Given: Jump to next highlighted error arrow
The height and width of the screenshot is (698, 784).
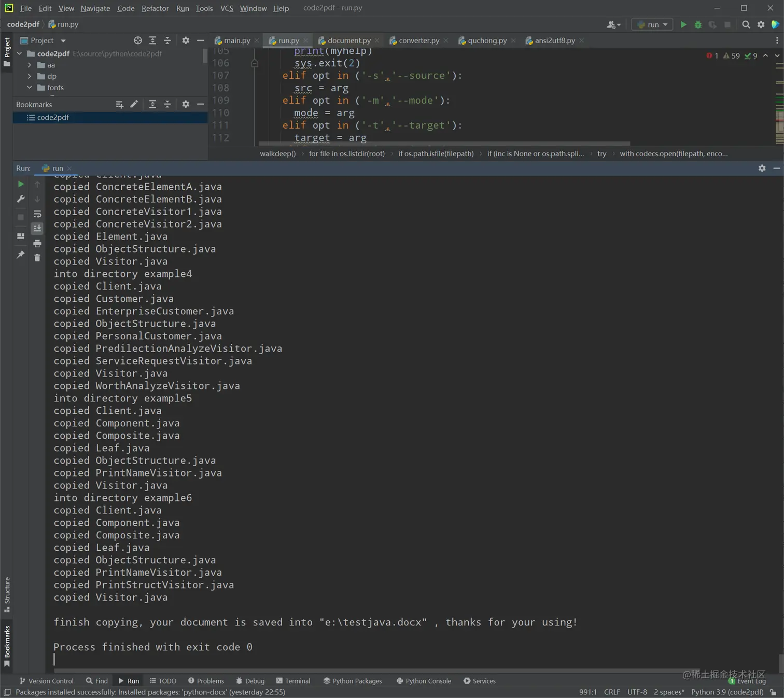Looking at the screenshot, I should click(777, 55).
